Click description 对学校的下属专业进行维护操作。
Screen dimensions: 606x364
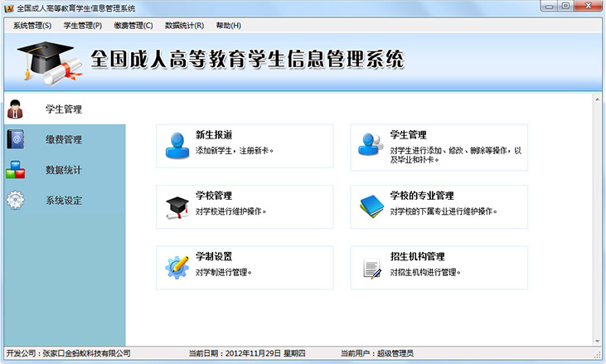[444, 211]
